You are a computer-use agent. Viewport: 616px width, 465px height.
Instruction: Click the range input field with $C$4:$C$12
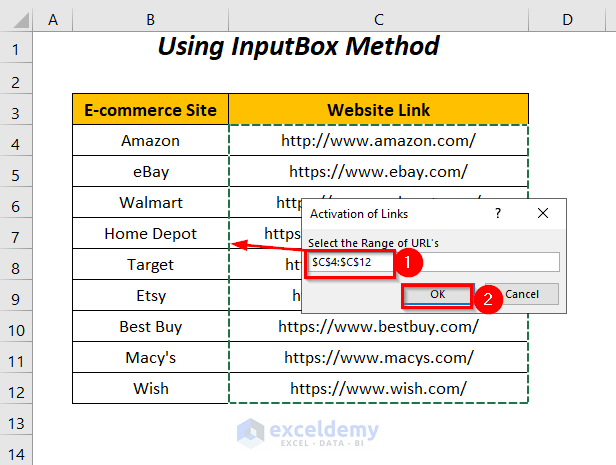pyautogui.click(x=434, y=262)
